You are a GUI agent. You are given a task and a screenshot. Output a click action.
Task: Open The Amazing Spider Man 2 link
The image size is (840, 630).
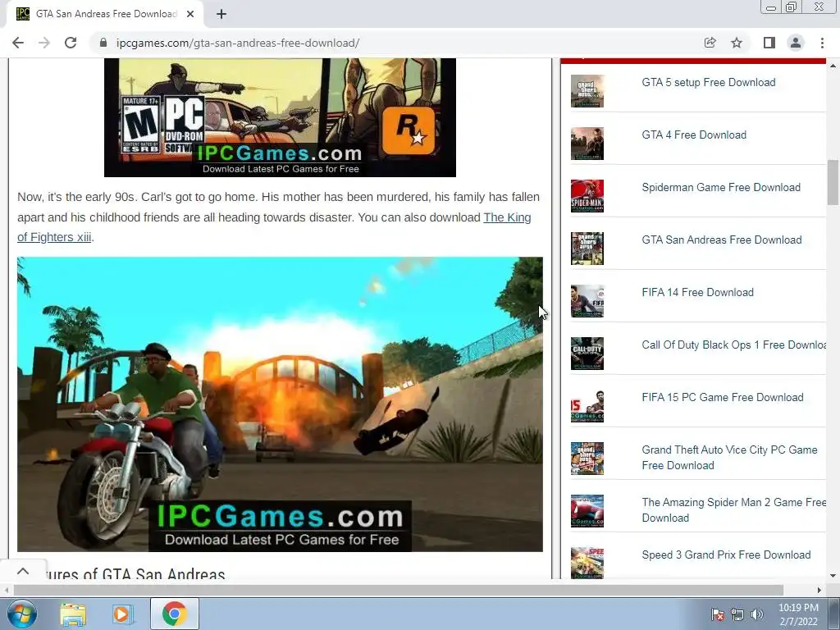(734, 510)
